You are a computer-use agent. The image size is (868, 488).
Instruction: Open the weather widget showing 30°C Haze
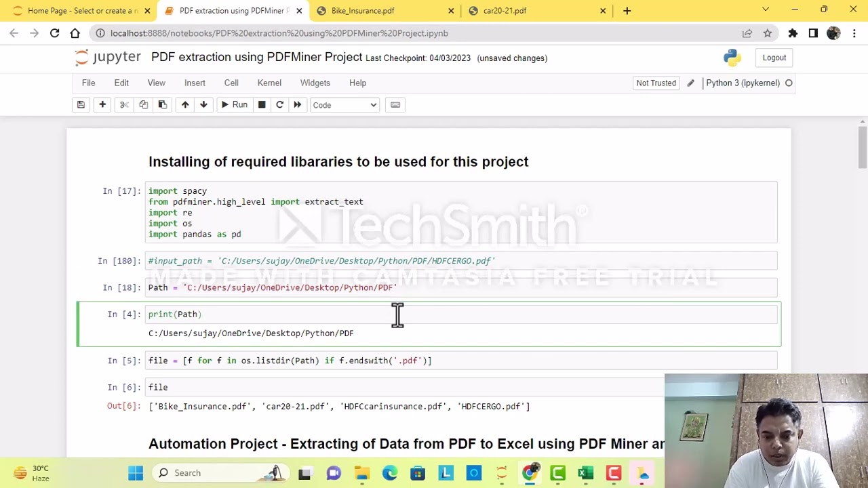point(31,473)
